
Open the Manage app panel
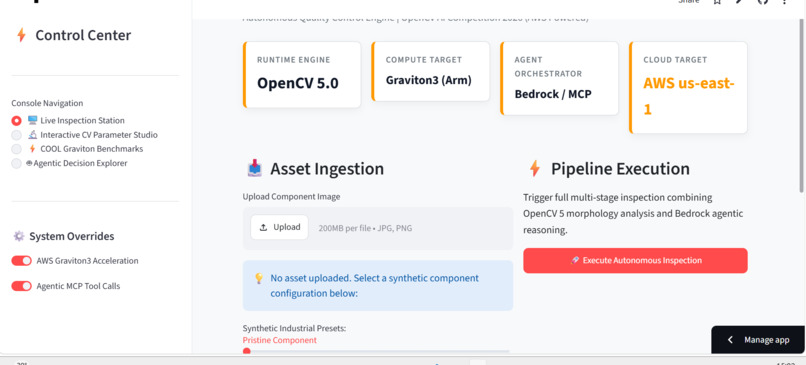click(758, 340)
